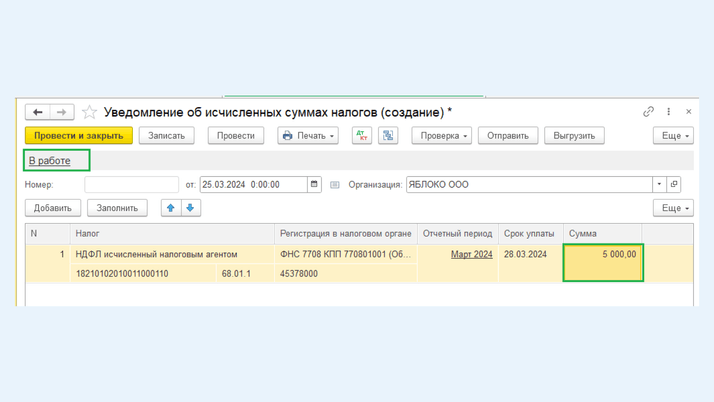Open the document structure icon next to Дт/Кт

tap(388, 136)
